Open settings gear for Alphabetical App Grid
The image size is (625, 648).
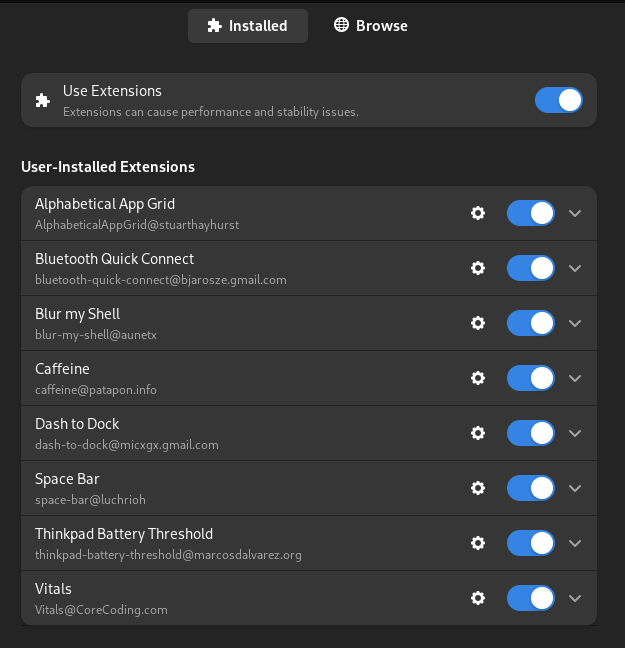tap(478, 213)
